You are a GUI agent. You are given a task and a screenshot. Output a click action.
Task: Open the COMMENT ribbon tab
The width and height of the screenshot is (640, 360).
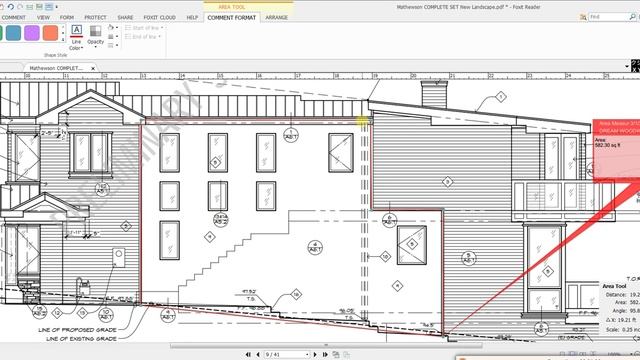pos(13,18)
